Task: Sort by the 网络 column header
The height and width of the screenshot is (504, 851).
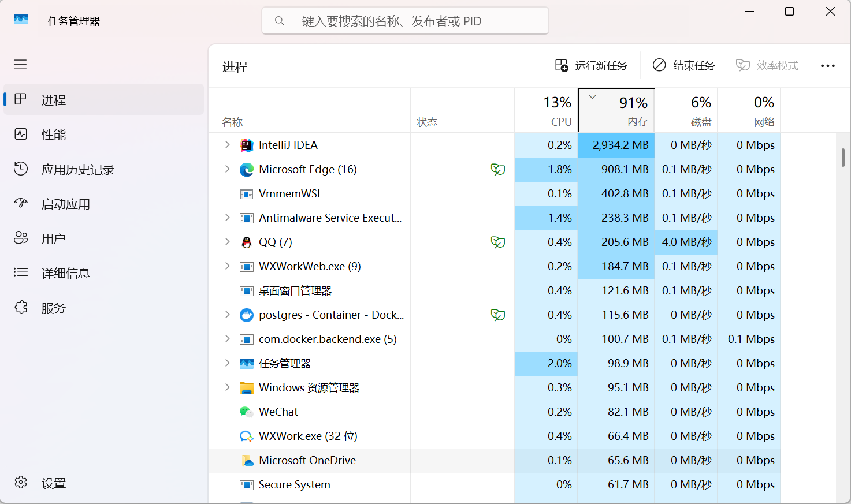Action: 749,110
